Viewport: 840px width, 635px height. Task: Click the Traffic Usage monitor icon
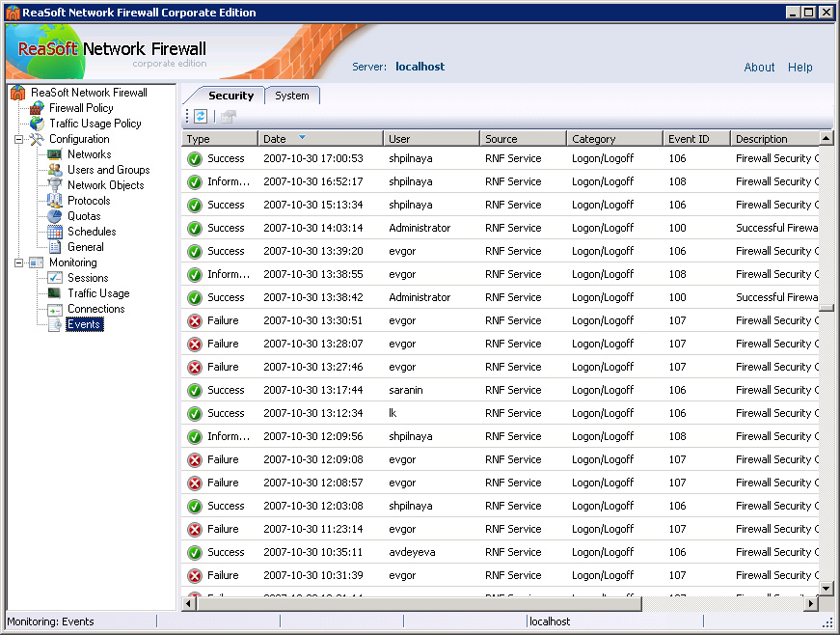(x=55, y=293)
